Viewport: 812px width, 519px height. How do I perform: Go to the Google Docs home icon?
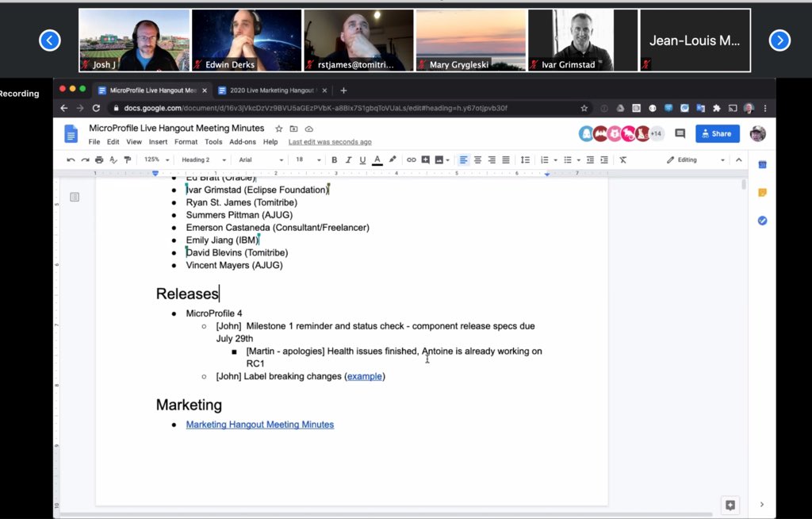71,134
